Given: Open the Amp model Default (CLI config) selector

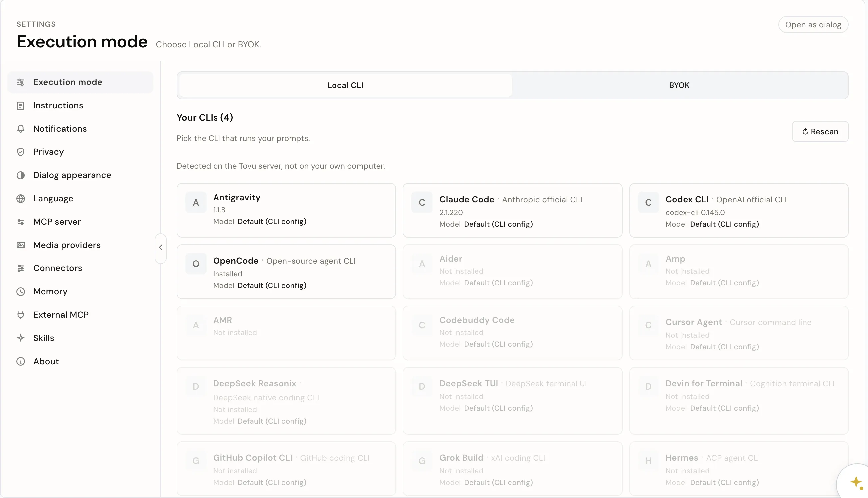Looking at the screenshot, I should click(724, 283).
